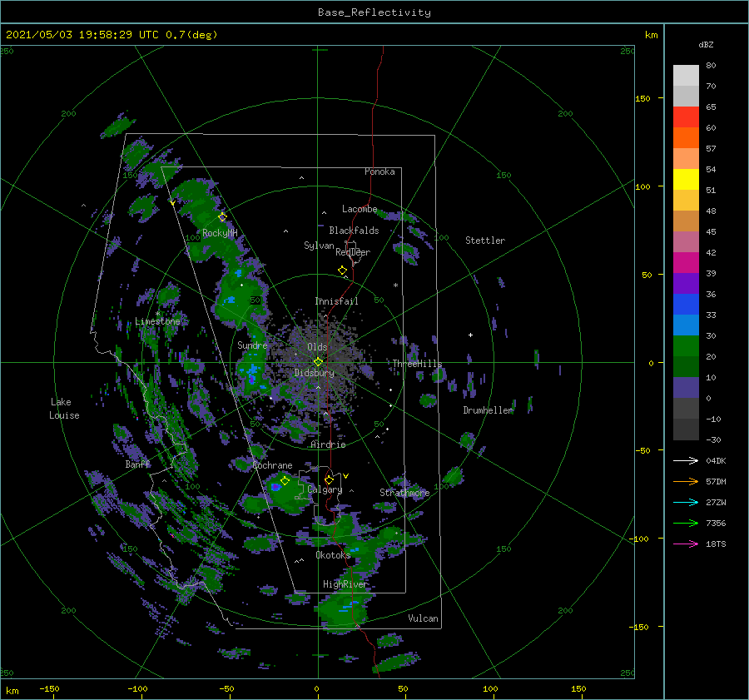Click the Limestone label
The width and height of the screenshot is (749, 700).
pos(157,321)
